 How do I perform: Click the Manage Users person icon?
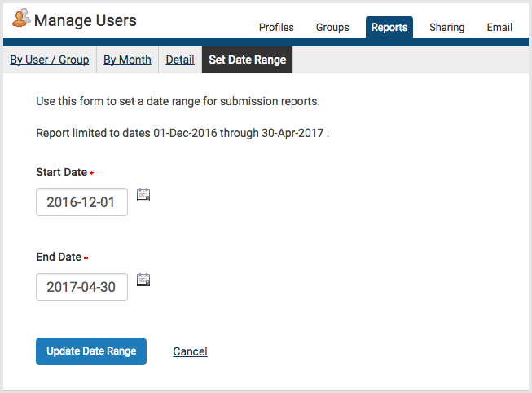20,18
